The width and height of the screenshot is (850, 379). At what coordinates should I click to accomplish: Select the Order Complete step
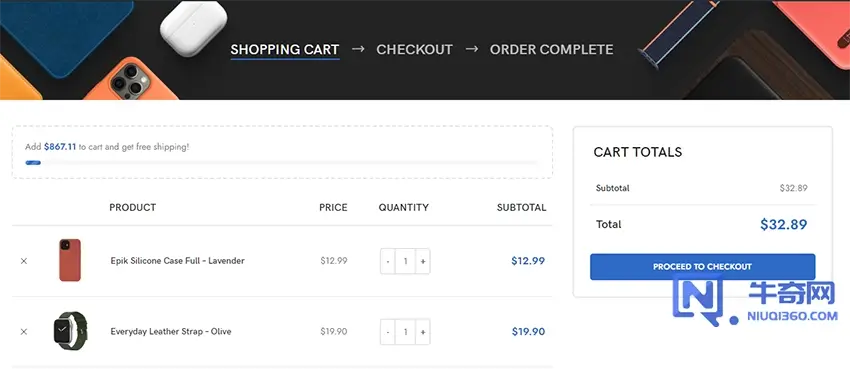(551, 49)
